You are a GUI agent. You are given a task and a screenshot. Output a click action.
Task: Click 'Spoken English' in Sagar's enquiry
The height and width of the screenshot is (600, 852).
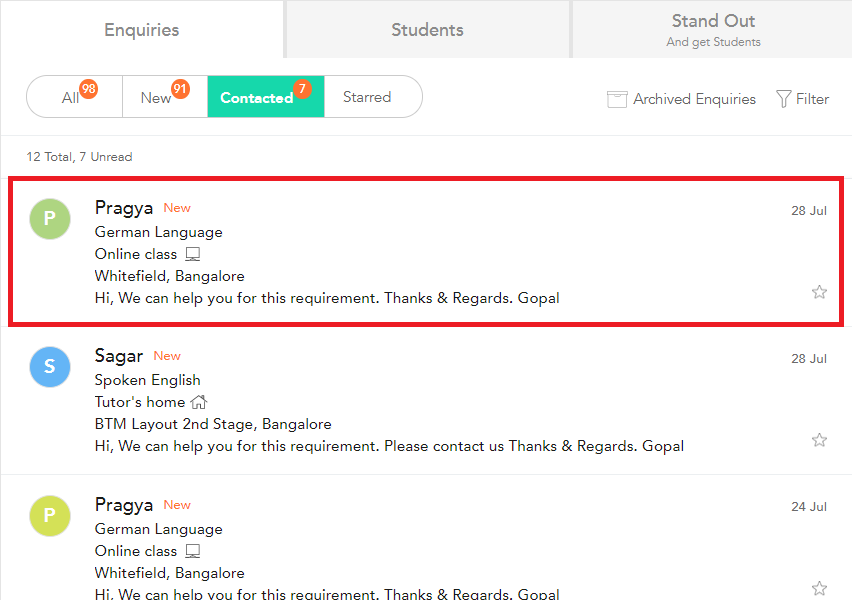pyautogui.click(x=148, y=380)
